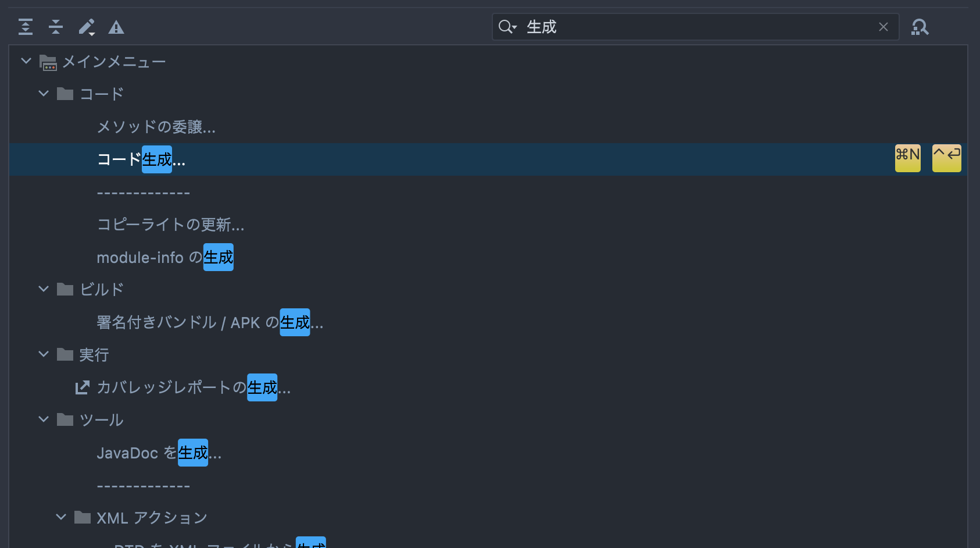Collapse the XML アクション folder node

click(x=61, y=517)
